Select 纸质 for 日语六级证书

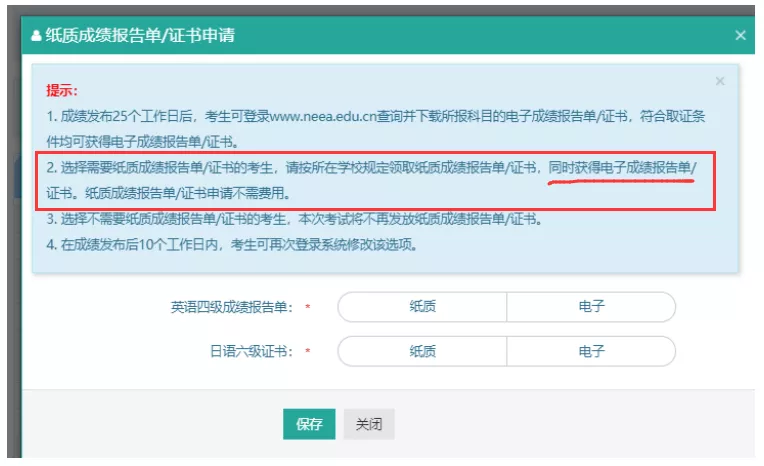click(422, 351)
